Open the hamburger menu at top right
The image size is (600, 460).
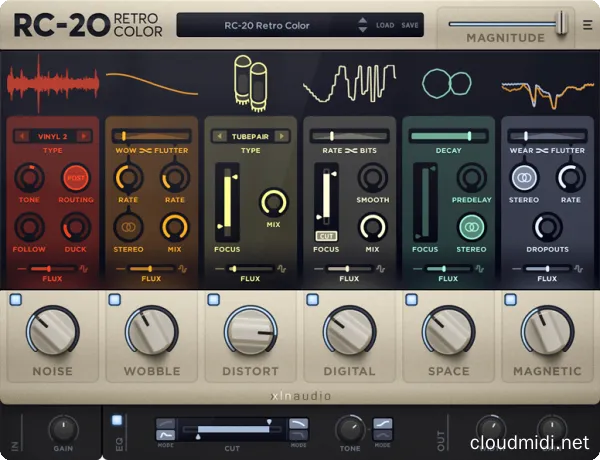tap(587, 25)
